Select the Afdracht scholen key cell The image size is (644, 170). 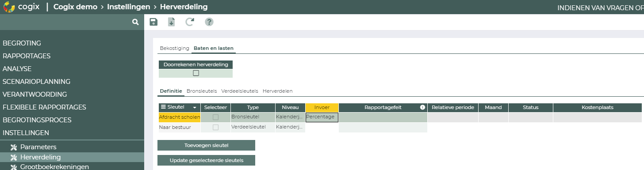180,117
